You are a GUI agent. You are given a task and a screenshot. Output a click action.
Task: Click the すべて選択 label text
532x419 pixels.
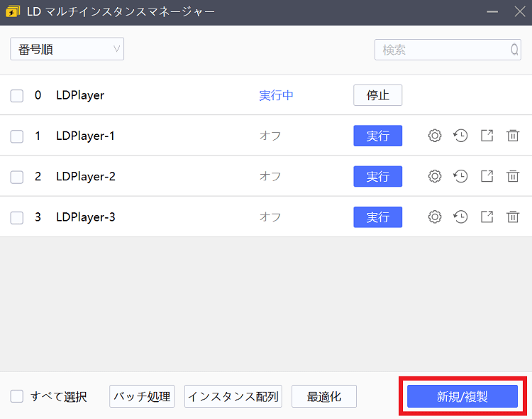click(59, 396)
